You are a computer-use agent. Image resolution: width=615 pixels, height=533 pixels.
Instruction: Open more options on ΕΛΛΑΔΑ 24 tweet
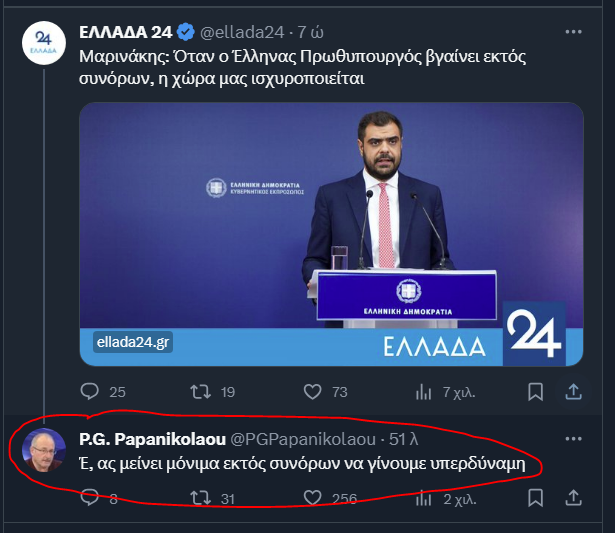[573, 32]
